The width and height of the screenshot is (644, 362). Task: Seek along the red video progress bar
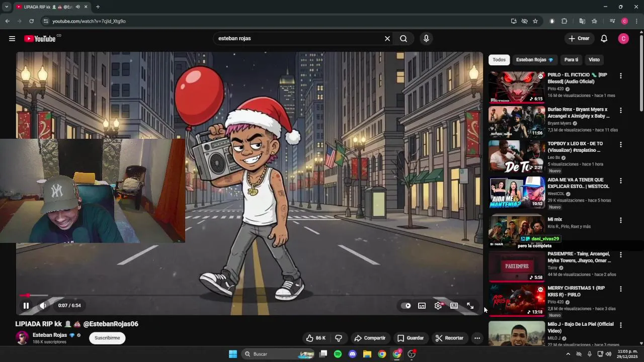point(249,296)
